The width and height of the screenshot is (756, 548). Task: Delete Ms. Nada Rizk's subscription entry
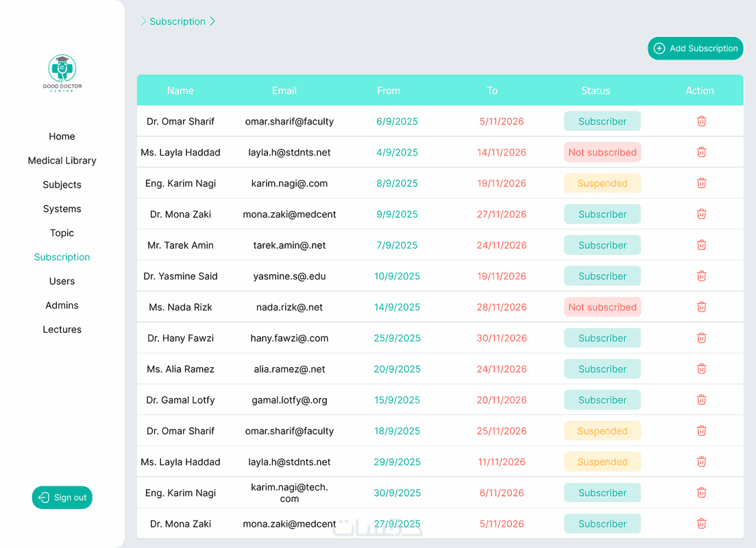click(x=701, y=307)
